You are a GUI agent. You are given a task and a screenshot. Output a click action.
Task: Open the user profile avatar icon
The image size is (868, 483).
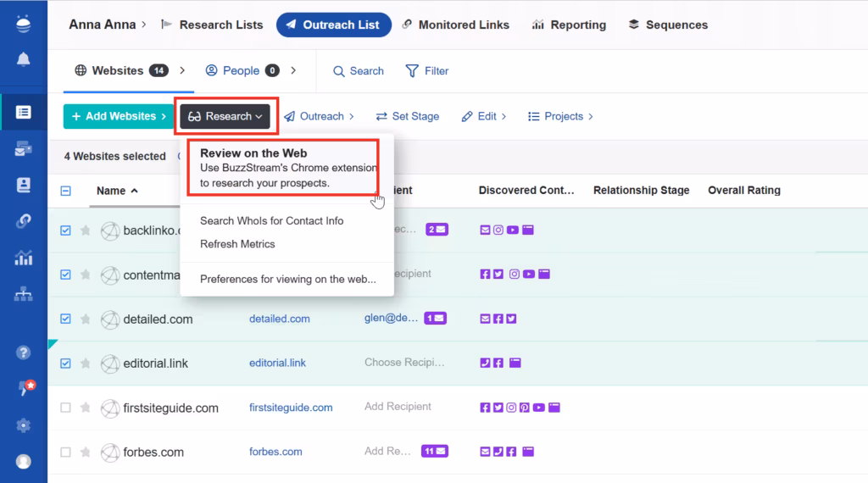23,462
